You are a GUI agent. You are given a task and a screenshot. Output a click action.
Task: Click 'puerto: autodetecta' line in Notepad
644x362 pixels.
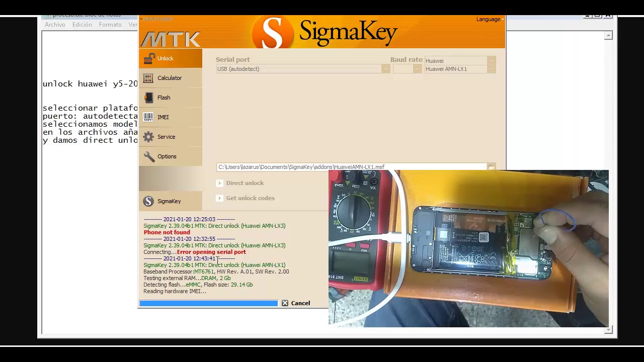[x=90, y=116]
